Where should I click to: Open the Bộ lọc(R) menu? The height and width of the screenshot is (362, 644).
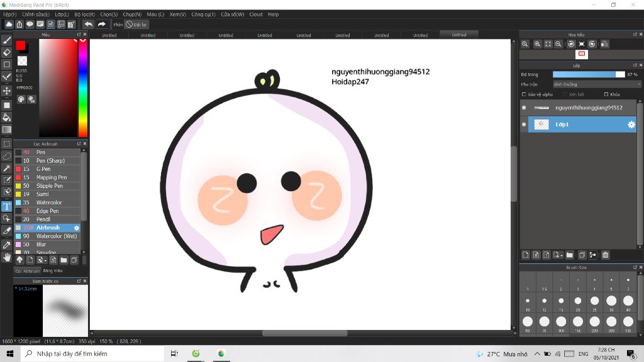point(85,14)
